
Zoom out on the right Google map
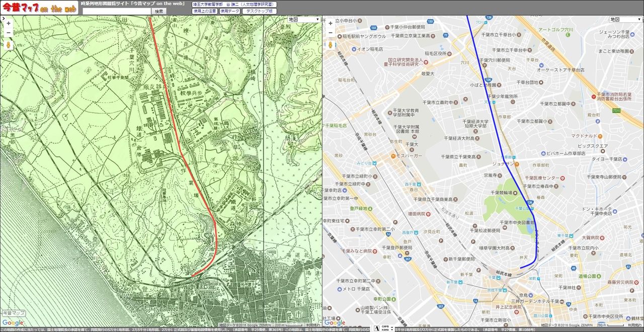pyautogui.click(x=331, y=33)
